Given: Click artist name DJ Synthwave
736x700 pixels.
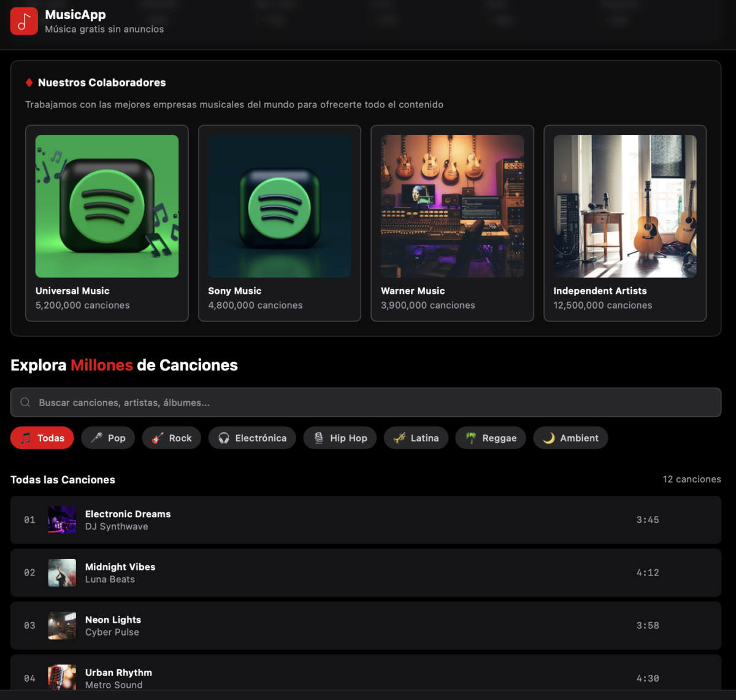Looking at the screenshot, I should (x=117, y=526).
